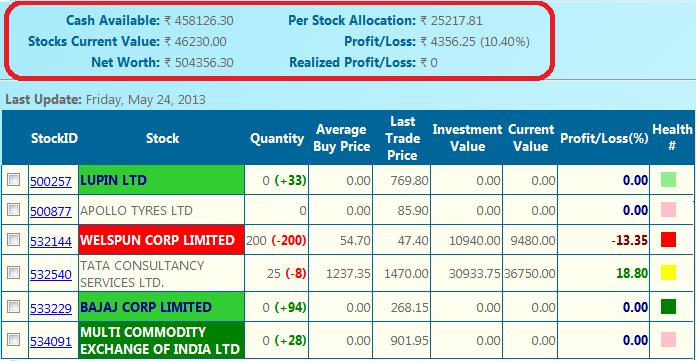Screen dimensions: 696x361
Task: Click the Profit/Loss(%) column header
Action: 604,138
